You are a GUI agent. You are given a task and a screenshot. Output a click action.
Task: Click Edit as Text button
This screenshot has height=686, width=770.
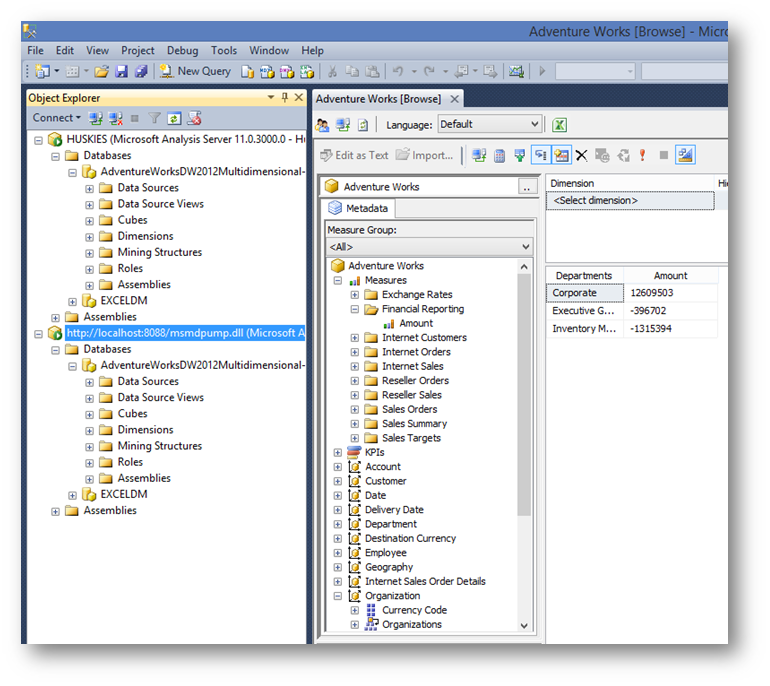(354, 155)
